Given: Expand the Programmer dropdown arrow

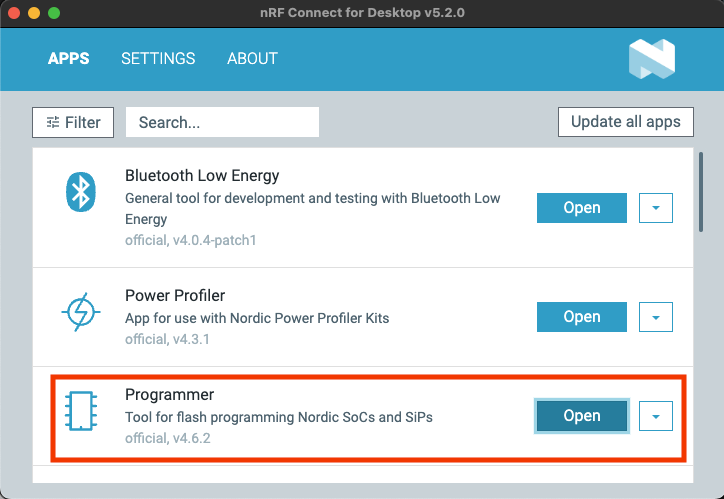Looking at the screenshot, I should click(656, 416).
